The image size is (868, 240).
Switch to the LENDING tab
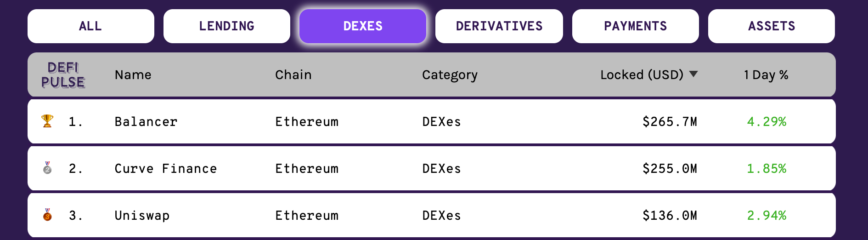coord(227,26)
